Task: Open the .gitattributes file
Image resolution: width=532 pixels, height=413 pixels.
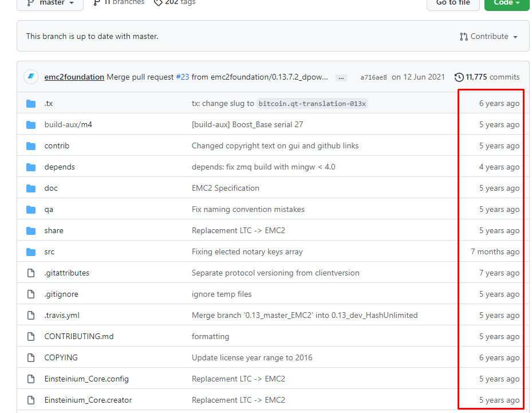Action: [x=67, y=273]
